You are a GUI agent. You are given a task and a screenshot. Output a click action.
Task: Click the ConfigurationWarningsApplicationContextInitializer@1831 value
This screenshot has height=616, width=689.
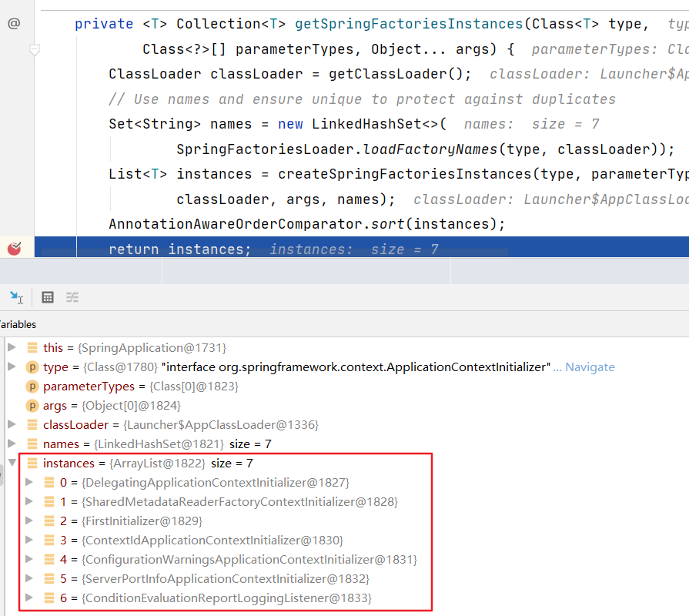tap(249, 559)
